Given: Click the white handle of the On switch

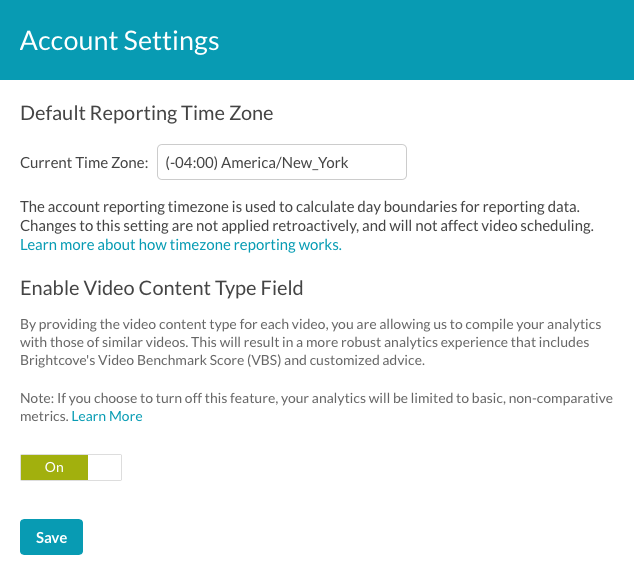Looking at the screenshot, I should point(104,467).
